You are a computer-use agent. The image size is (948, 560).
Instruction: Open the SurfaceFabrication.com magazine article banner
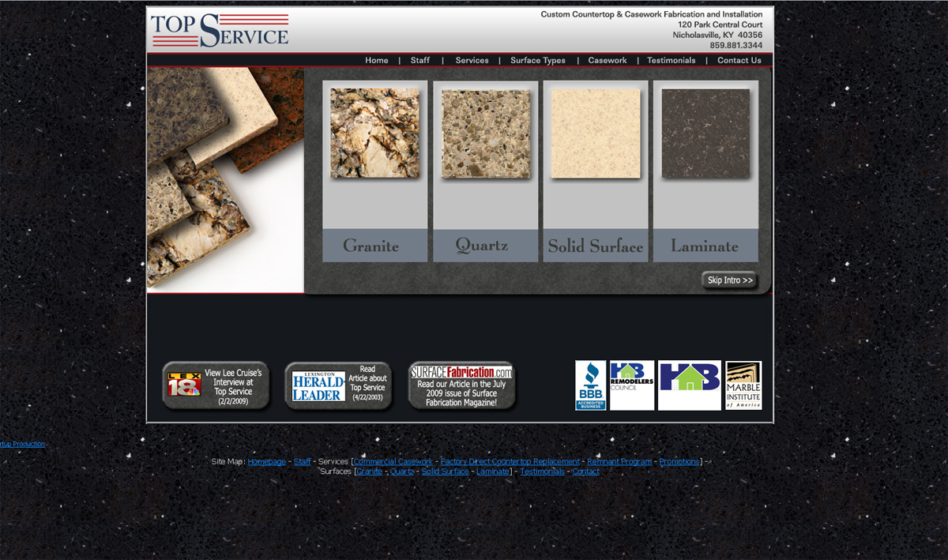click(461, 385)
